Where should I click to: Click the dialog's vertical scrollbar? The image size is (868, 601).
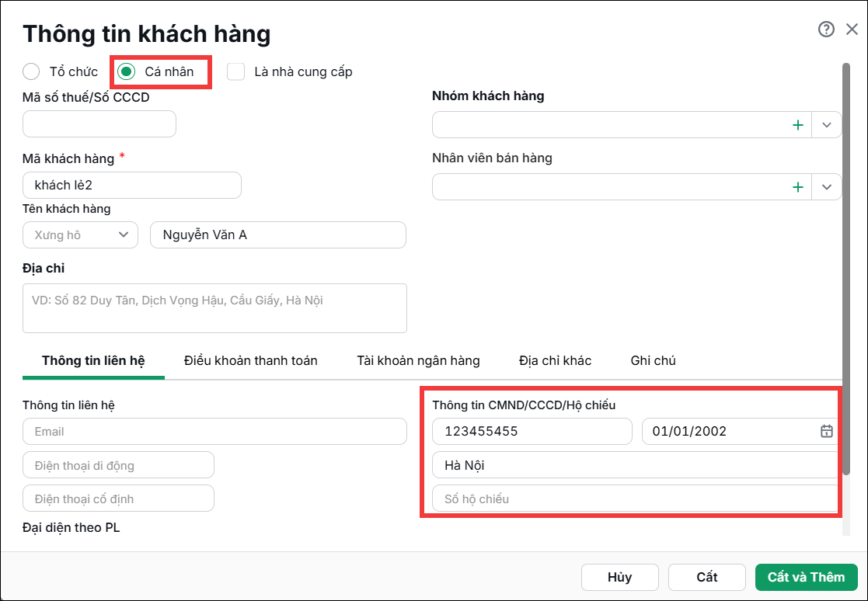[846, 268]
